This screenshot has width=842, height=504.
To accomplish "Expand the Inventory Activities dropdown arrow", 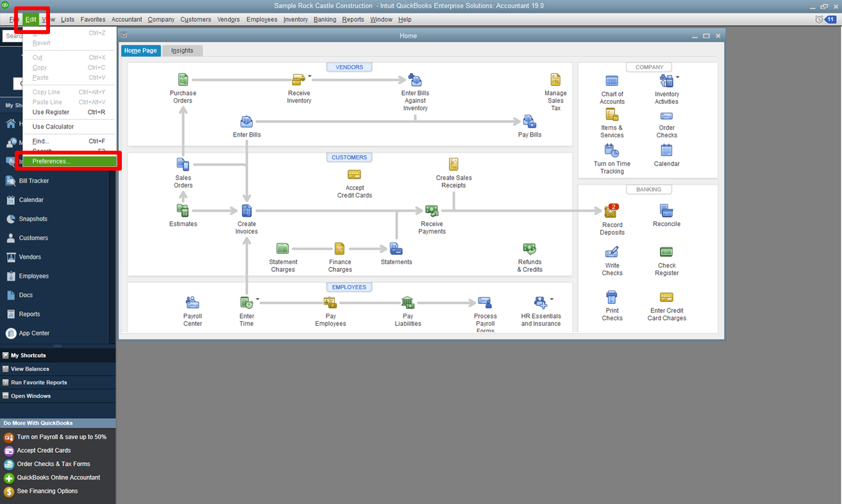I will (x=677, y=78).
